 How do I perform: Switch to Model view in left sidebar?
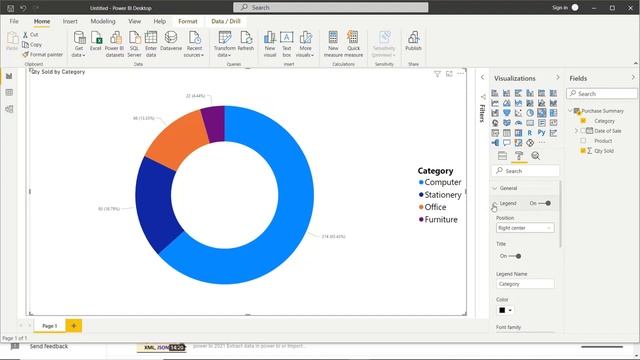click(9, 109)
